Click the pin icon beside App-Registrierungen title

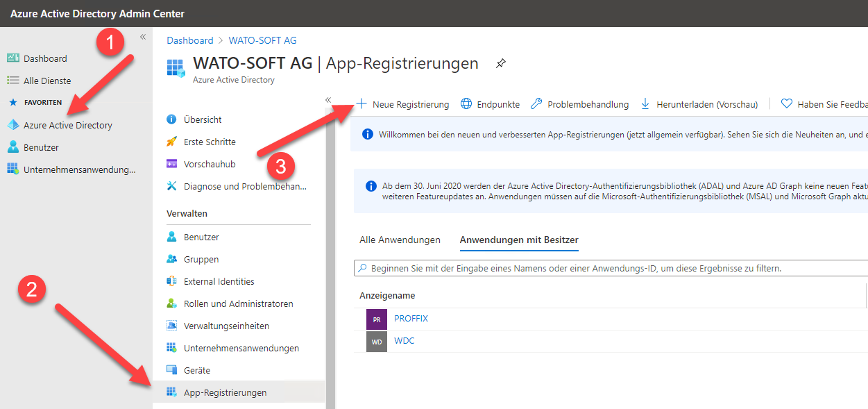501,64
